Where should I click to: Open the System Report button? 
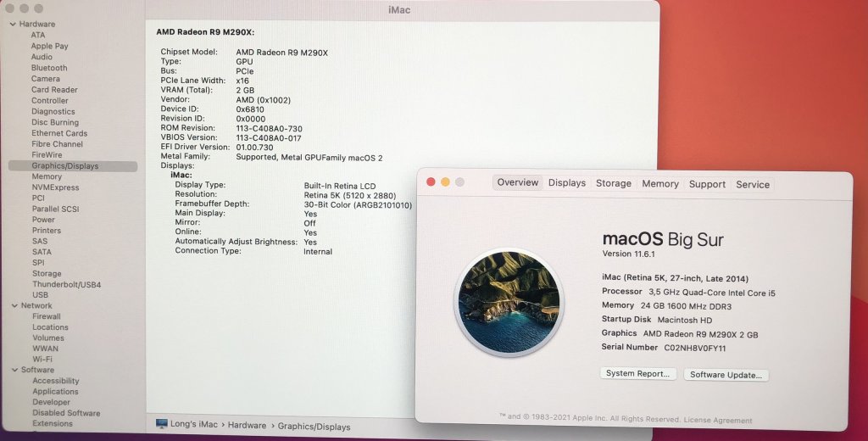coord(637,373)
